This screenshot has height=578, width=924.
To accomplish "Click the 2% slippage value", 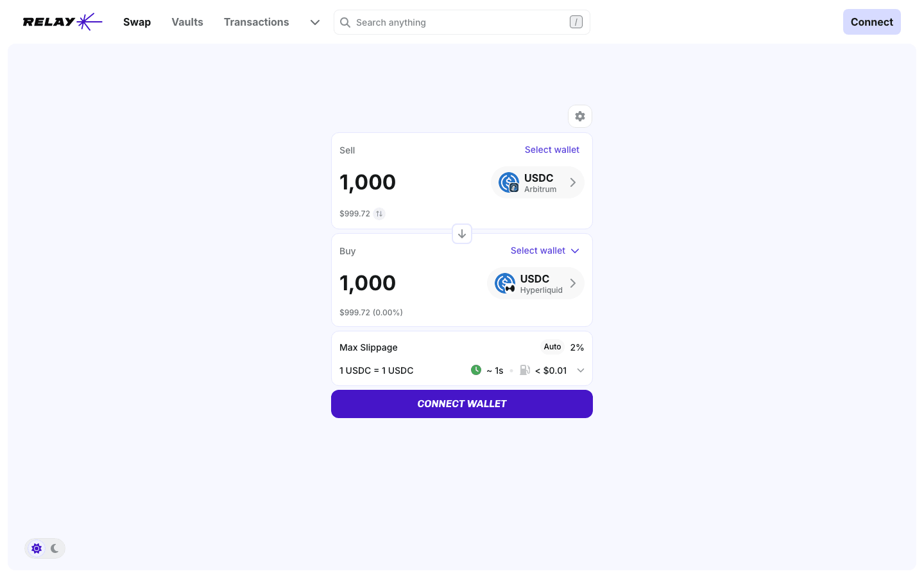I will click(577, 347).
